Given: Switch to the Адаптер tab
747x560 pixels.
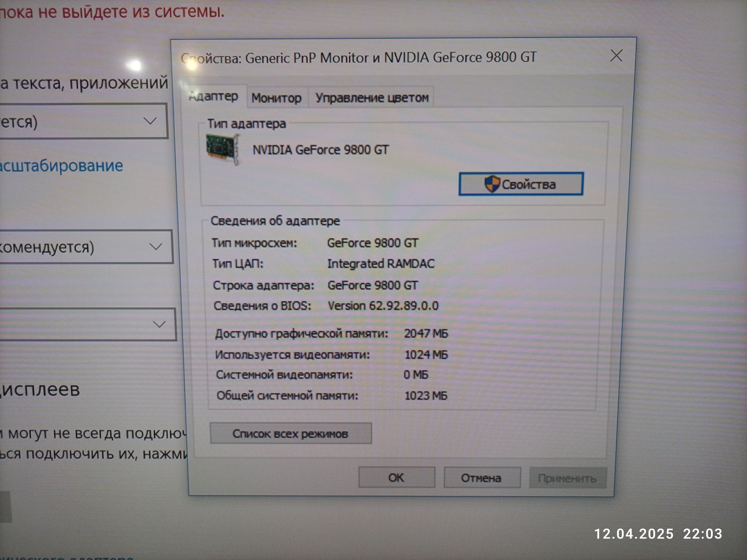Looking at the screenshot, I should (x=213, y=96).
